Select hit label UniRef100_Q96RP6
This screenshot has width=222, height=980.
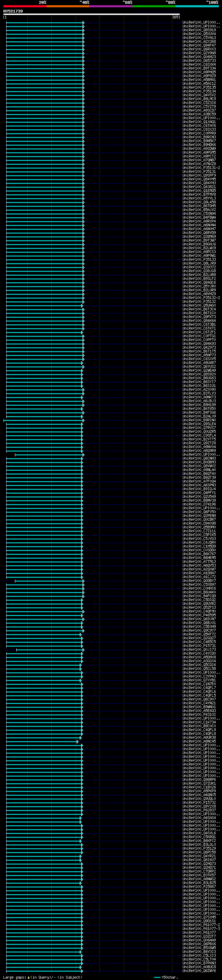199,779
